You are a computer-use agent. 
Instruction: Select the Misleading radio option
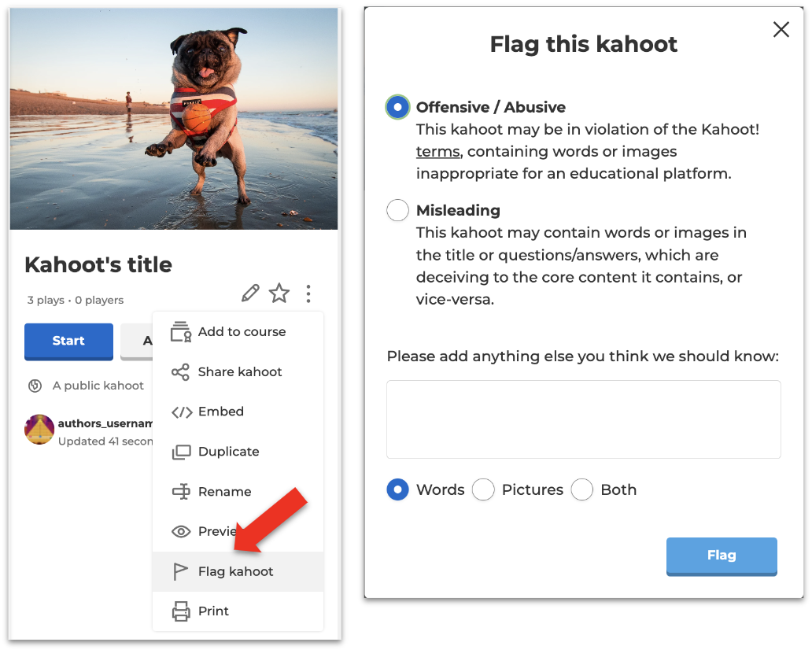pyautogui.click(x=398, y=210)
